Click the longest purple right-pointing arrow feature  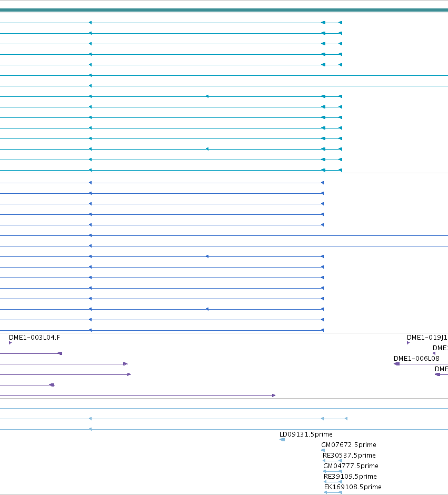tap(137, 395)
